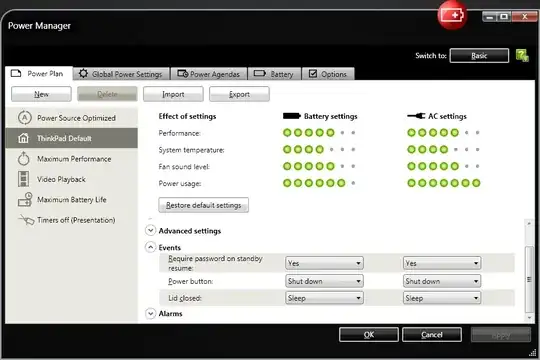Click the ThinkPad Default house icon

(23, 138)
